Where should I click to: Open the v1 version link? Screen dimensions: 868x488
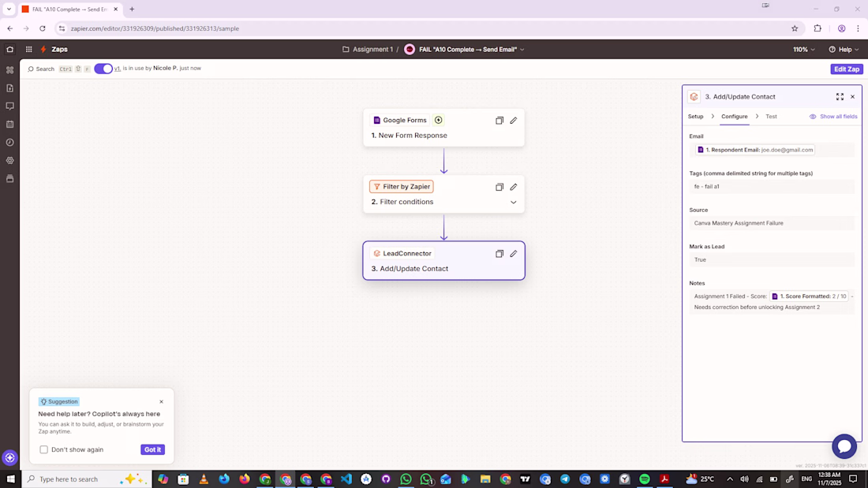point(118,69)
